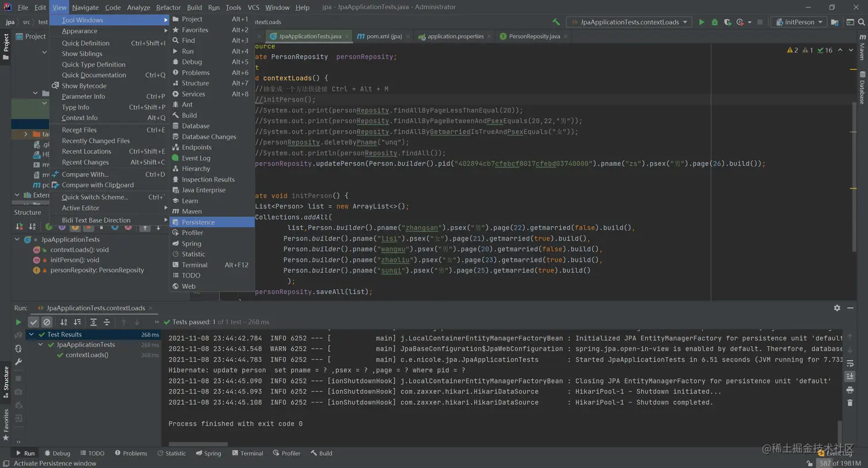Toggle Show Passed tests checkmark button
The image size is (868, 468).
point(33,322)
